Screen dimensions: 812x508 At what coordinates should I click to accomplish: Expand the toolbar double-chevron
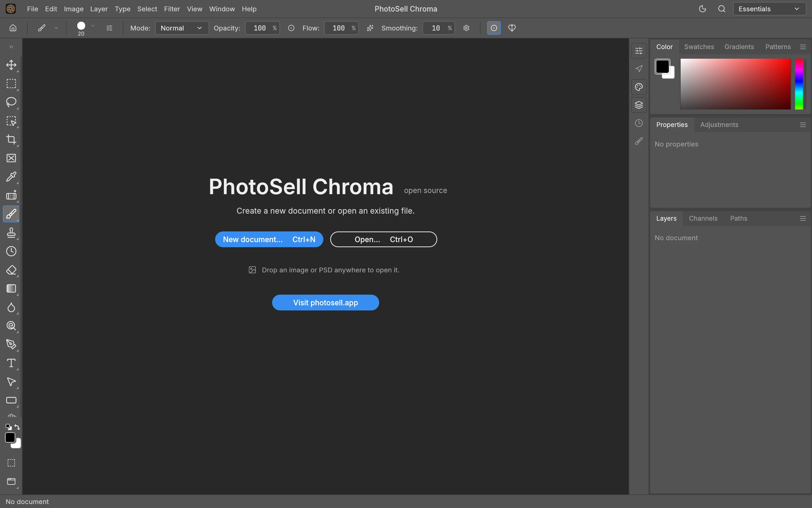click(x=11, y=47)
